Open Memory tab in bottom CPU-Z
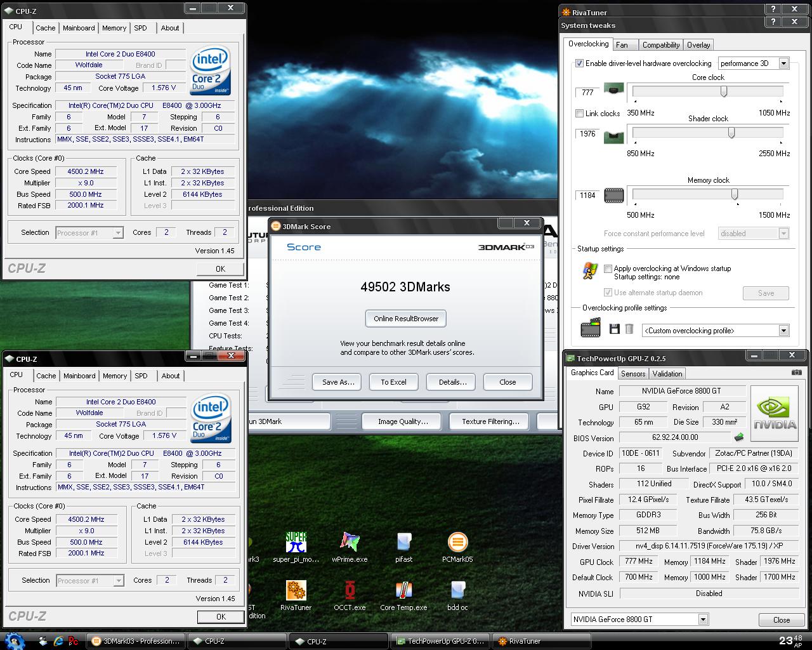The image size is (812, 650). [115, 376]
